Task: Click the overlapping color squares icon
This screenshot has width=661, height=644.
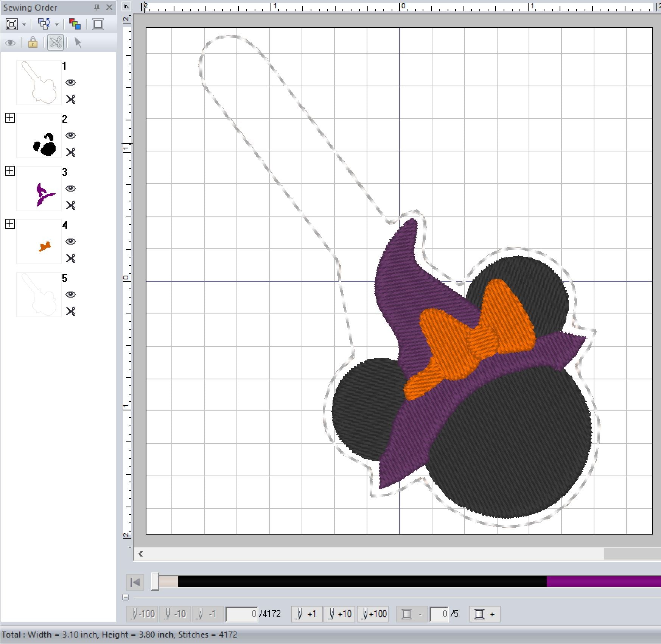Action: tap(75, 24)
